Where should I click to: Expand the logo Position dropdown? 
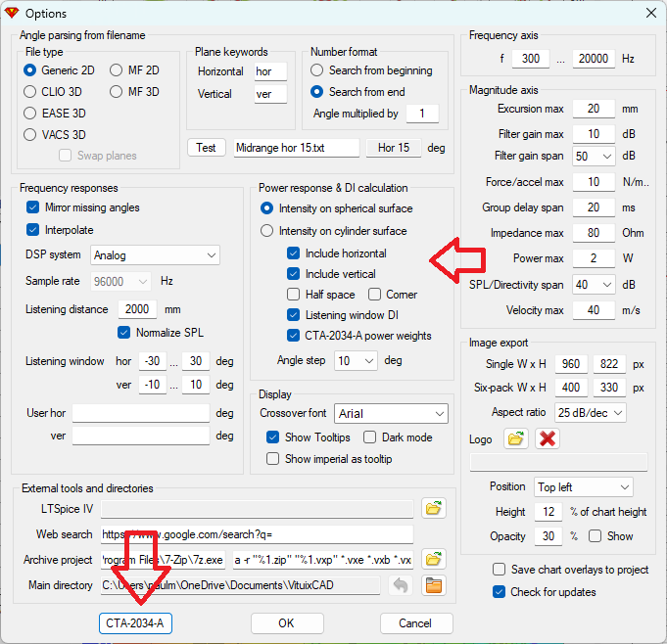click(584, 486)
